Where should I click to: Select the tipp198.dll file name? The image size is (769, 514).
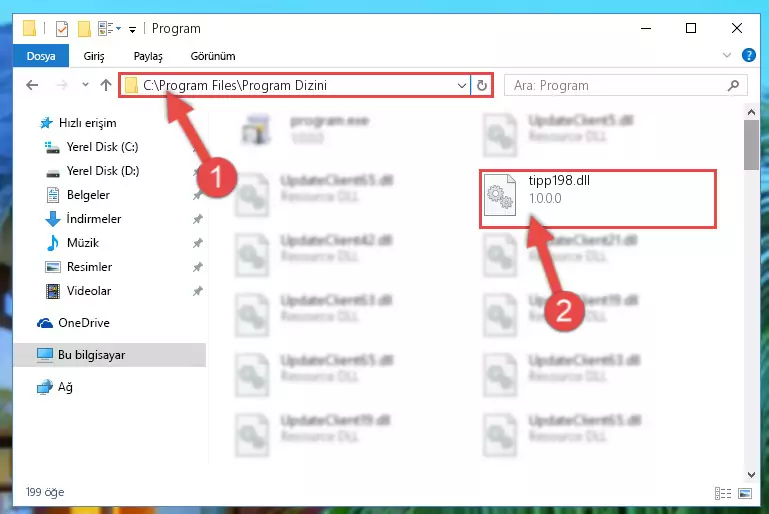click(559, 180)
